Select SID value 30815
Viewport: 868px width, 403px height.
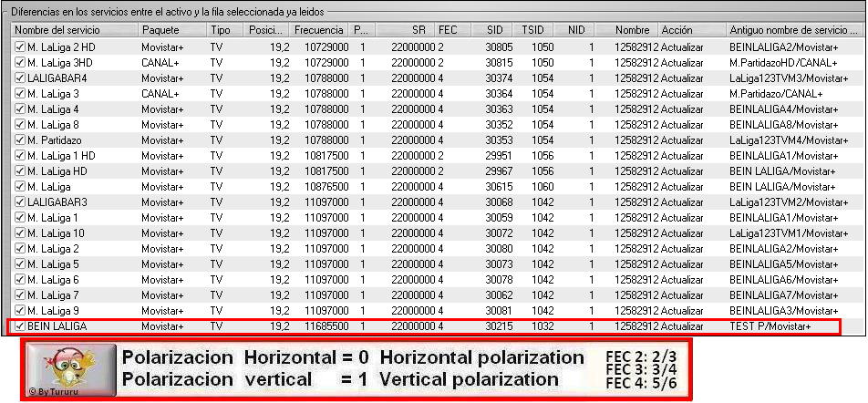tap(500, 63)
